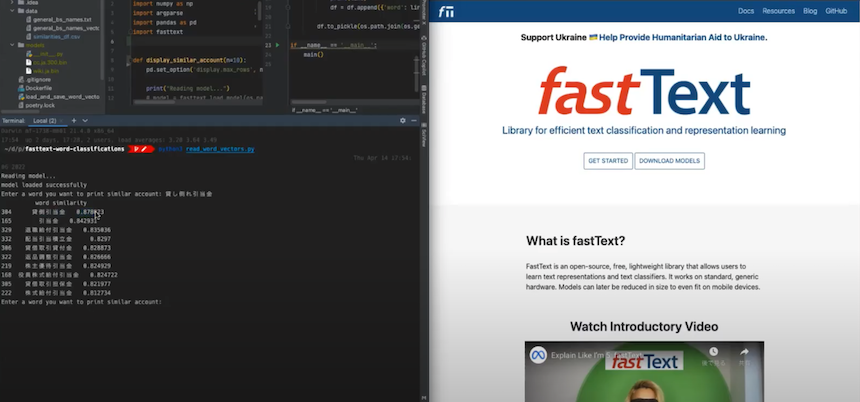Open Resources in fastText navbar
860x402 pixels.
(x=778, y=11)
